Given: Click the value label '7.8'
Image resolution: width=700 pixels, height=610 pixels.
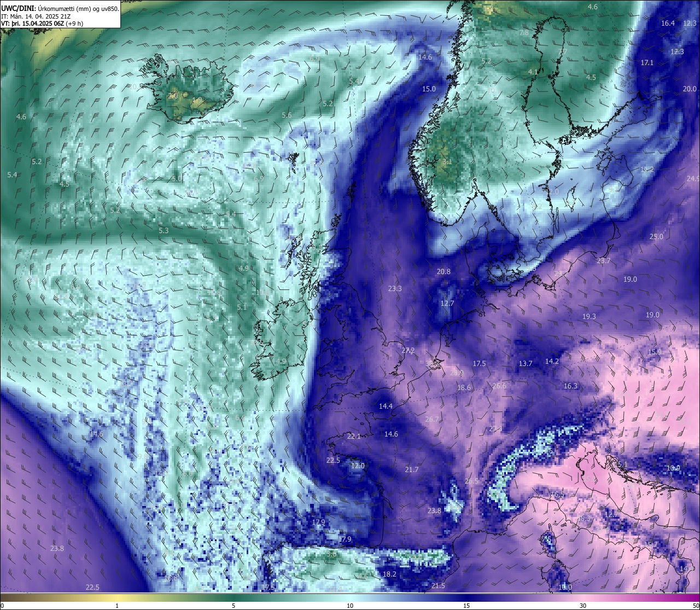Looking at the screenshot, I should click(524, 33).
